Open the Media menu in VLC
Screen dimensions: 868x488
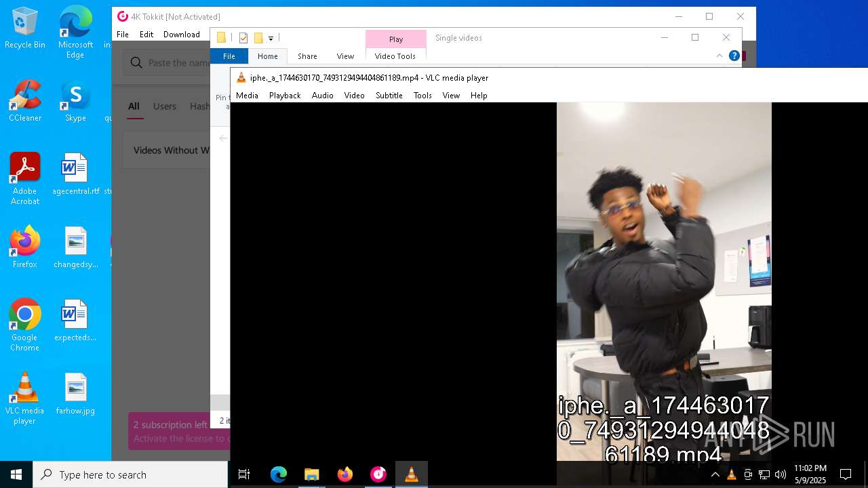tap(247, 96)
